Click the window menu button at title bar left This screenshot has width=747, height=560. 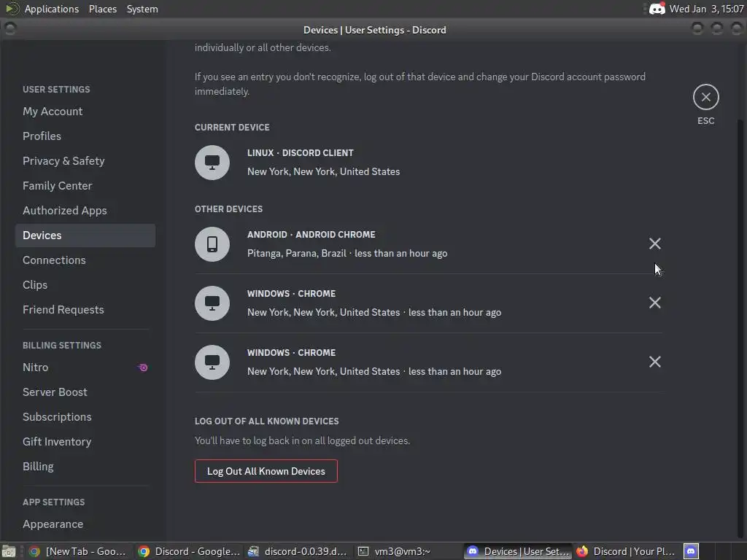[x=9, y=29]
